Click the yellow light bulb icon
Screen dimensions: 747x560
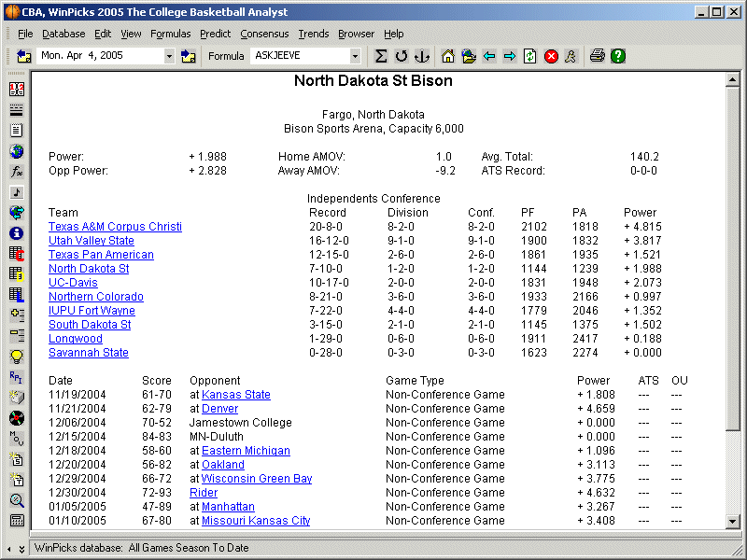click(17, 357)
